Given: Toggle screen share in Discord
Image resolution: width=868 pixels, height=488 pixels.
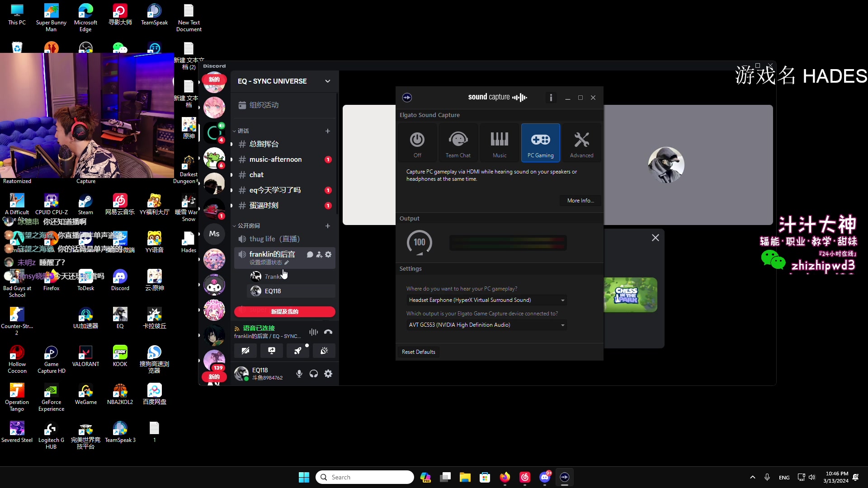Looking at the screenshot, I should pyautogui.click(x=272, y=351).
